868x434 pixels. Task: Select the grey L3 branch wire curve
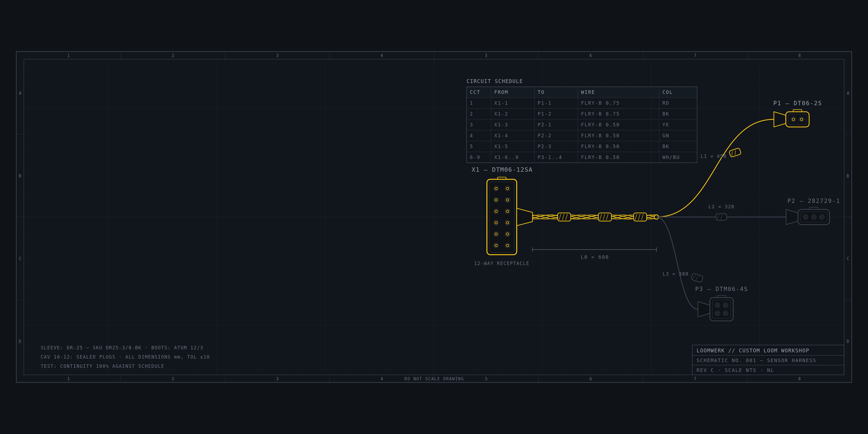[678, 263]
